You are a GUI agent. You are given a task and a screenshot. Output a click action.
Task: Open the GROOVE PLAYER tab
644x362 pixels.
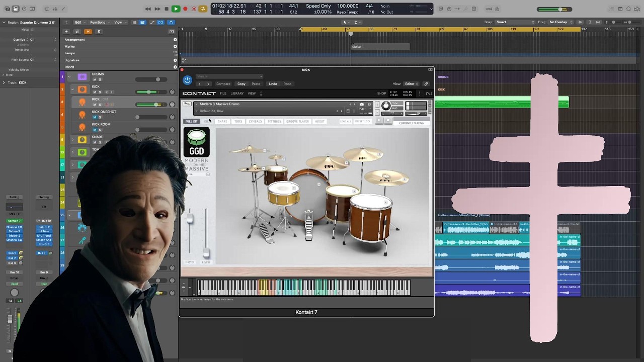[x=297, y=121]
